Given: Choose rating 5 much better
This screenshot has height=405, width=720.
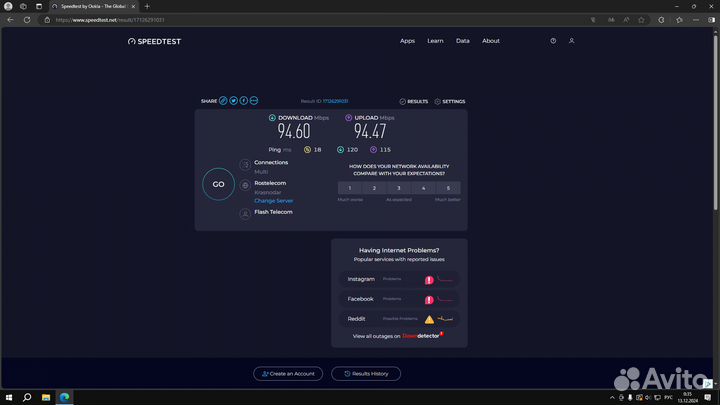Looking at the screenshot, I should coord(448,188).
